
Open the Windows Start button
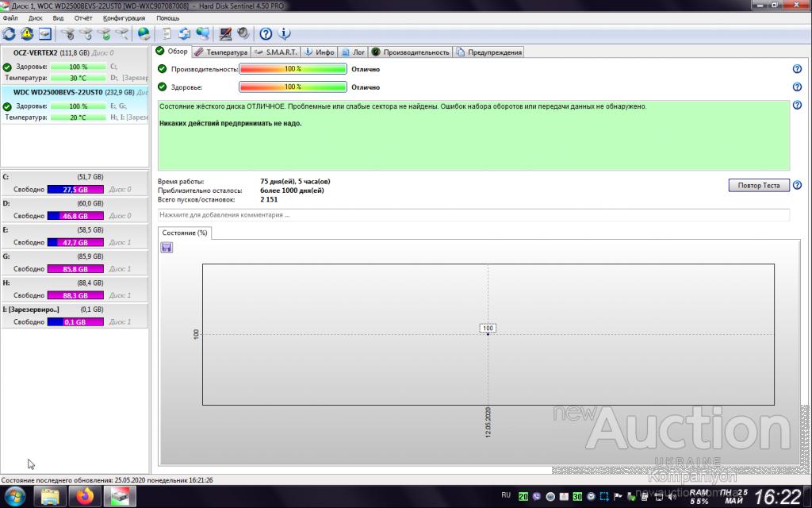[14, 497]
